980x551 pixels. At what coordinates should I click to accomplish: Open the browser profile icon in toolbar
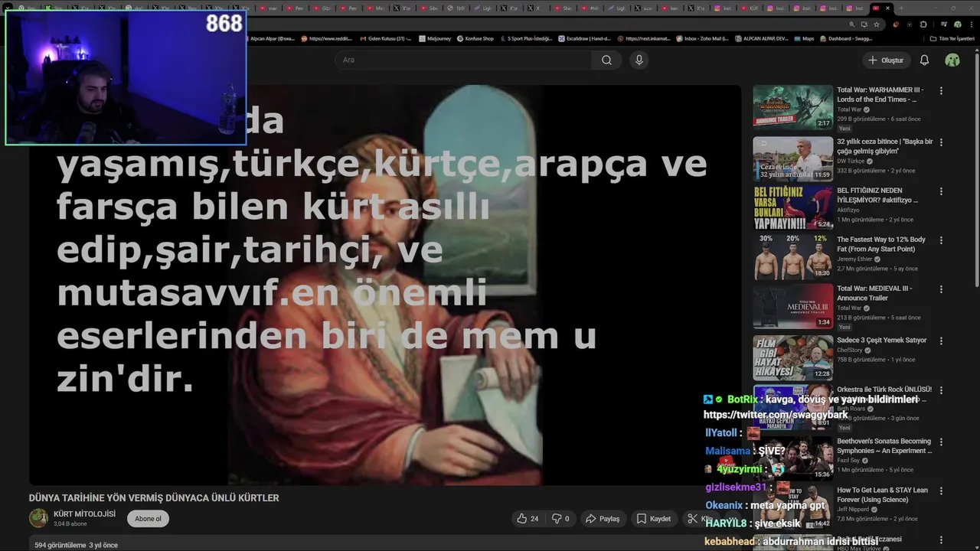(x=957, y=24)
